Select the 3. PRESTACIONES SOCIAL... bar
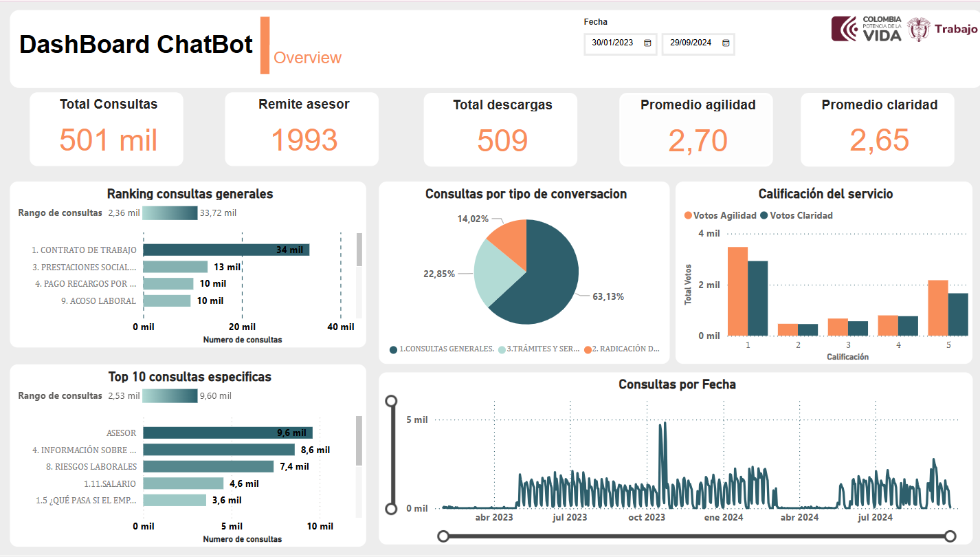The image size is (980, 557). coord(175,267)
